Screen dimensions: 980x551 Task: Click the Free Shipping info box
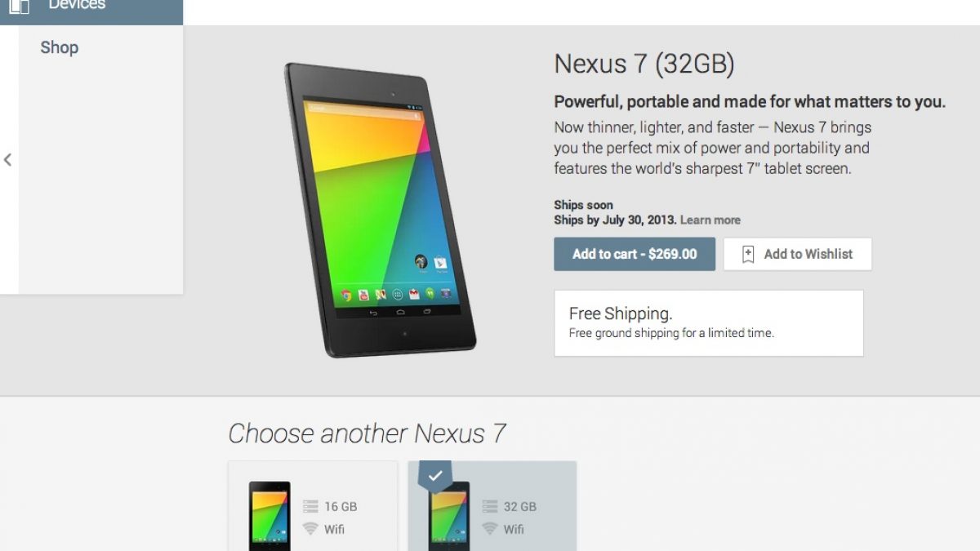coord(709,323)
